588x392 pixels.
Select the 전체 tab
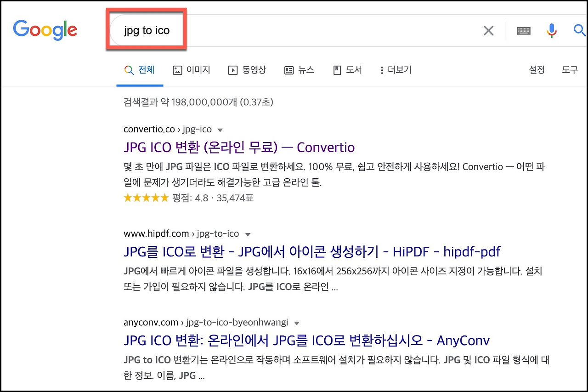[140, 70]
